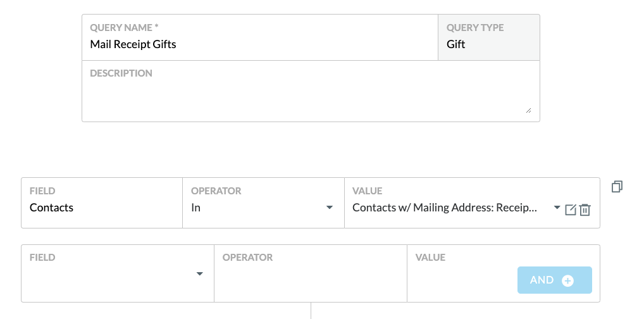
Task: Open the edit icon for Contacts value
Action: coord(571,210)
